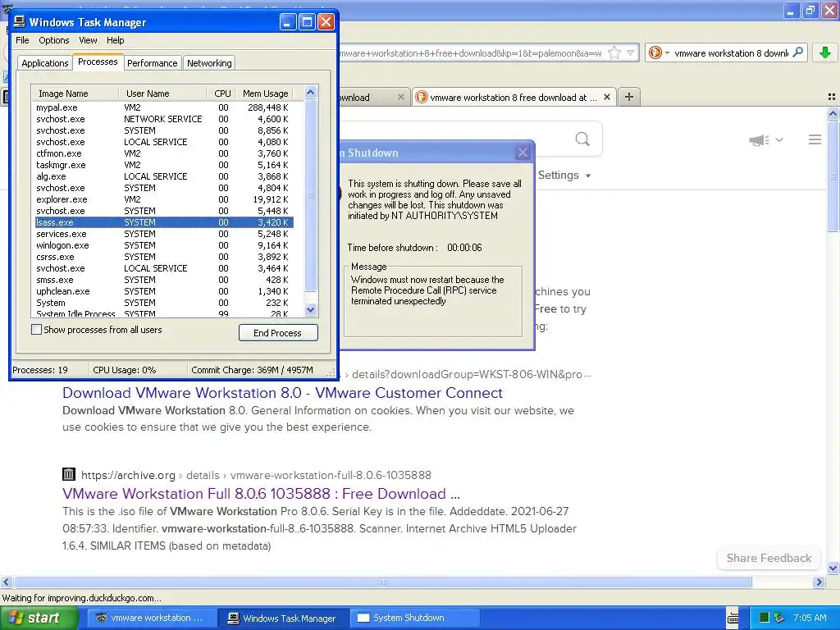Sort processes by Image Name column
This screenshot has width=840, height=630.
[x=75, y=94]
